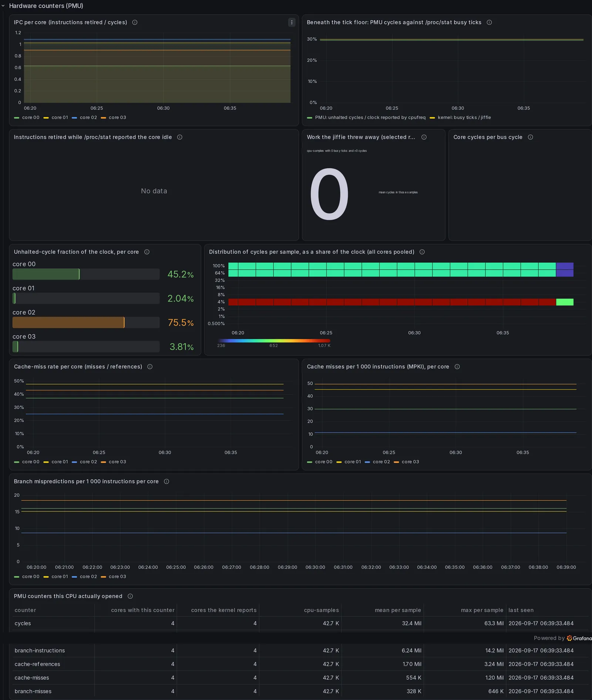This screenshot has width=592, height=700.
Task: Click the branch-instructions table cell
Action: 54,650
